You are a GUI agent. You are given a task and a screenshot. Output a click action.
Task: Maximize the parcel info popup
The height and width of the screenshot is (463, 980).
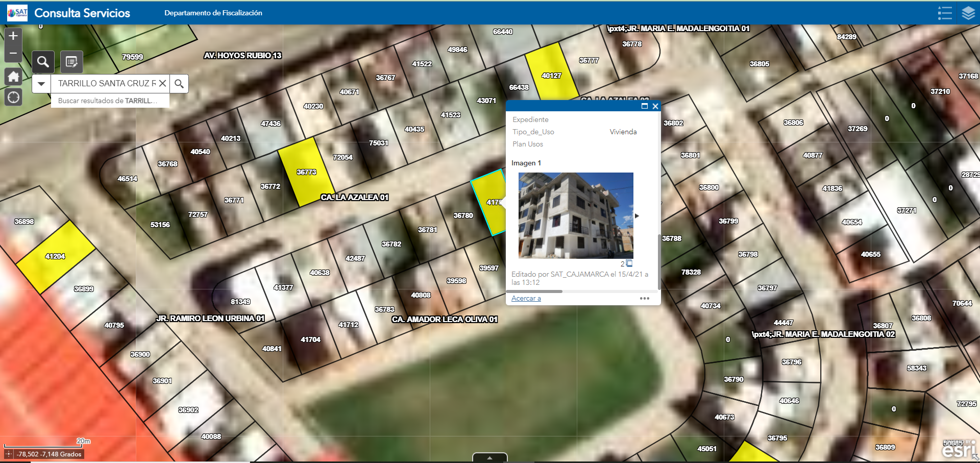[x=644, y=106]
